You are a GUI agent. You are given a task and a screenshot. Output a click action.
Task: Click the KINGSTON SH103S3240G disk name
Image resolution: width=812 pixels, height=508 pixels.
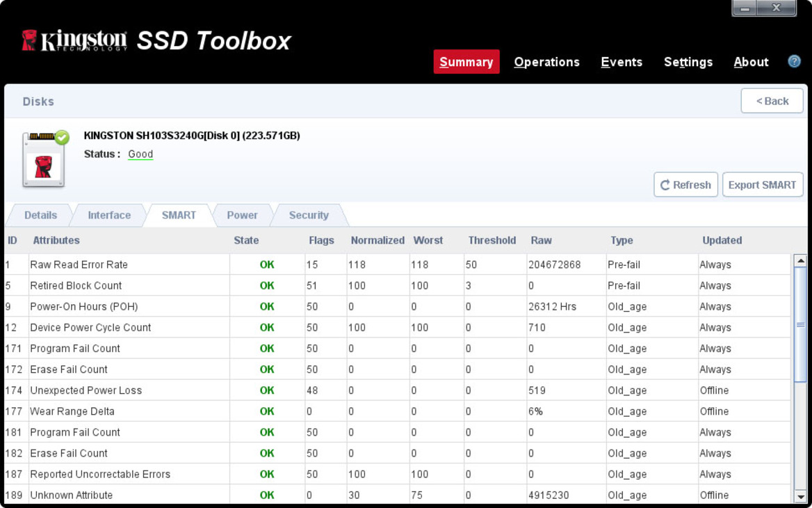(x=192, y=136)
